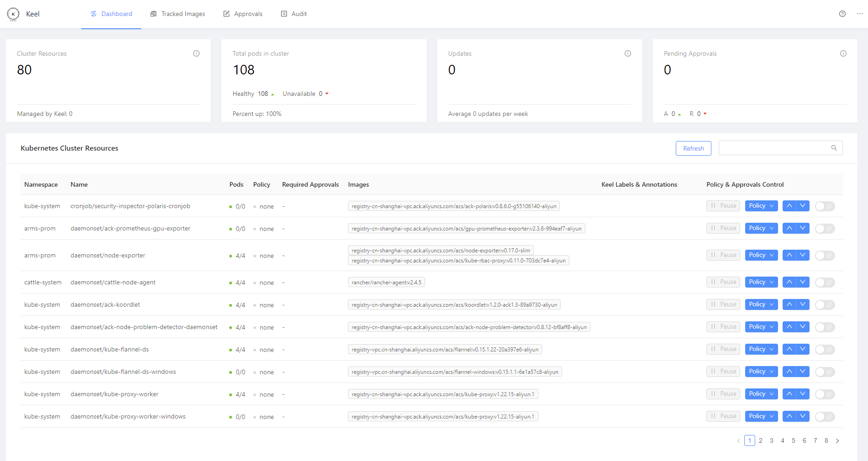Toggle tracking switch for daemonset/kube-proxy-worker row
This screenshot has width=868, height=461.
[x=825, y=394]
